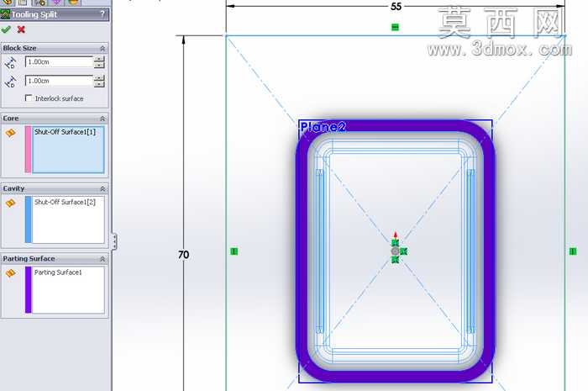Click the Plane2 label in viewport
588x391 pixels.
point(323,127)
